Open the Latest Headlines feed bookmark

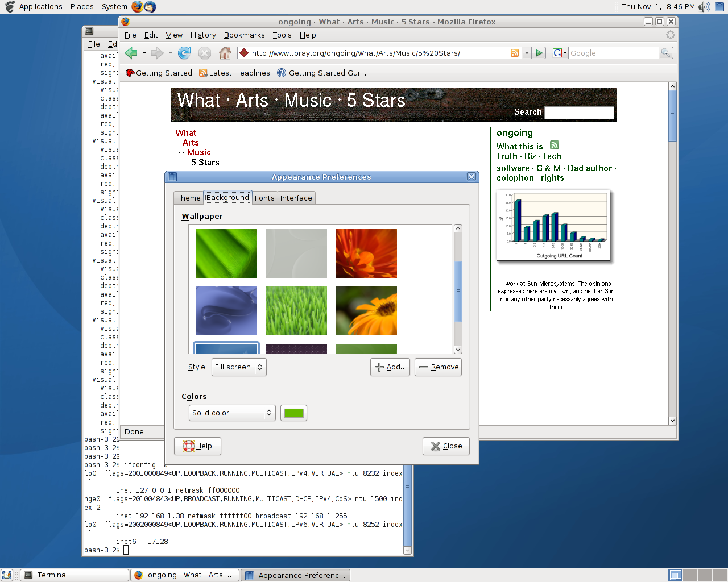coord(234,73)
